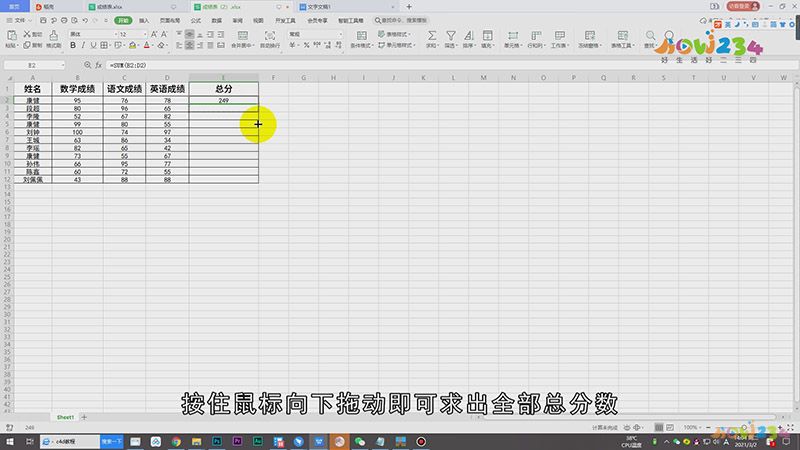Click the red login (访客登录) button
The height and width of the screenshot is (450, 800).
click(743, 6)
